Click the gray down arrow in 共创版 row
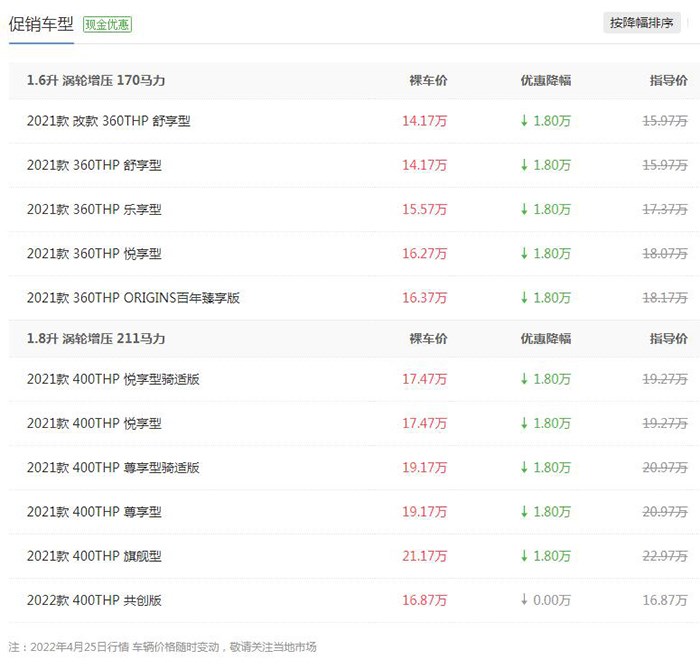 point(524,599)
